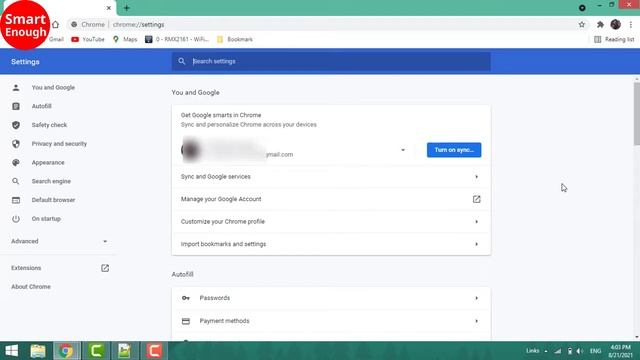The image size is (640, 360).
Task: Click the ENG language indicator
Action: click(x=595, y=351)
